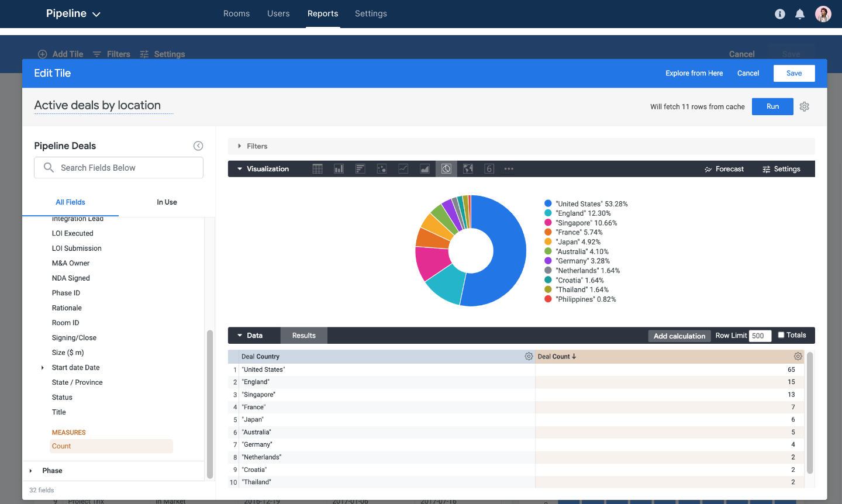Switch to the In Use tab
Image resolution: width=842 pixels, height=504 pixels.
point(167,202)
